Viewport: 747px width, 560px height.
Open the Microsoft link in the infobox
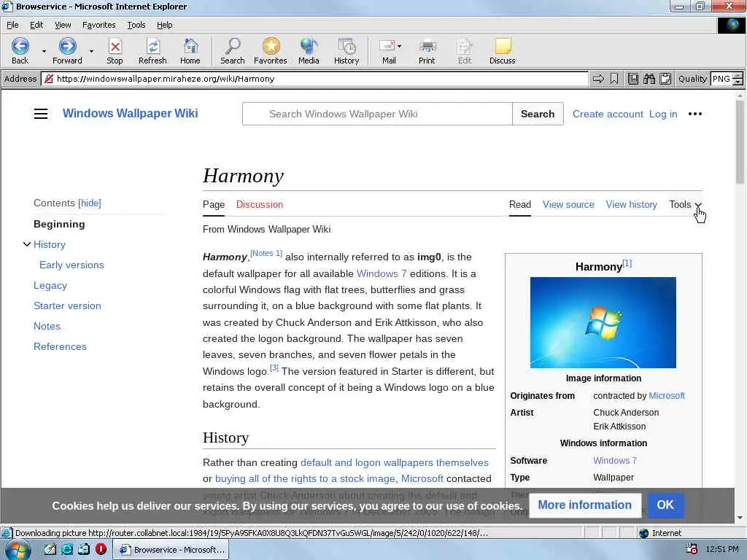click(667, 396)
